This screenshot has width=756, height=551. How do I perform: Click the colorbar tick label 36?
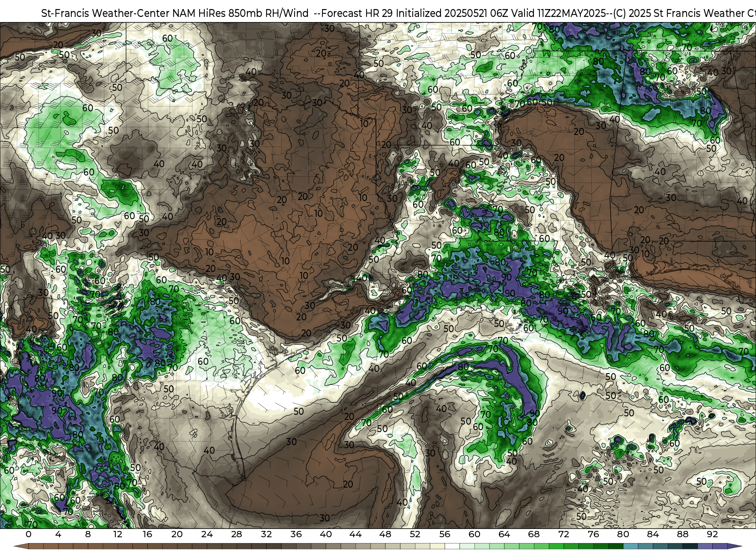[x=296, y=534]
